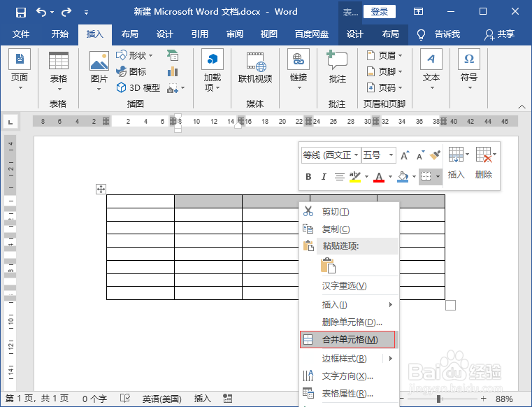The image size is (532, 407).
Task: Toggle bold in mini toolbar
Action: click(x=308, y=176)
